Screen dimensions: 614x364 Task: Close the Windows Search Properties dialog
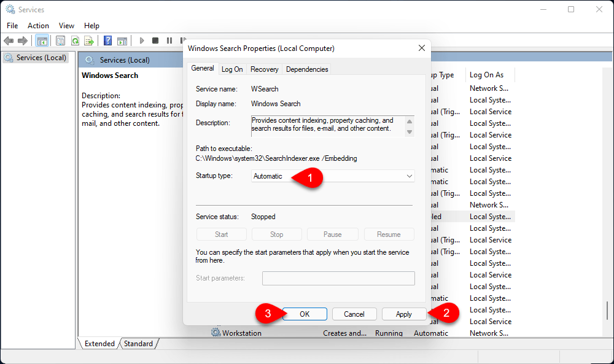[x=422, y=48]
